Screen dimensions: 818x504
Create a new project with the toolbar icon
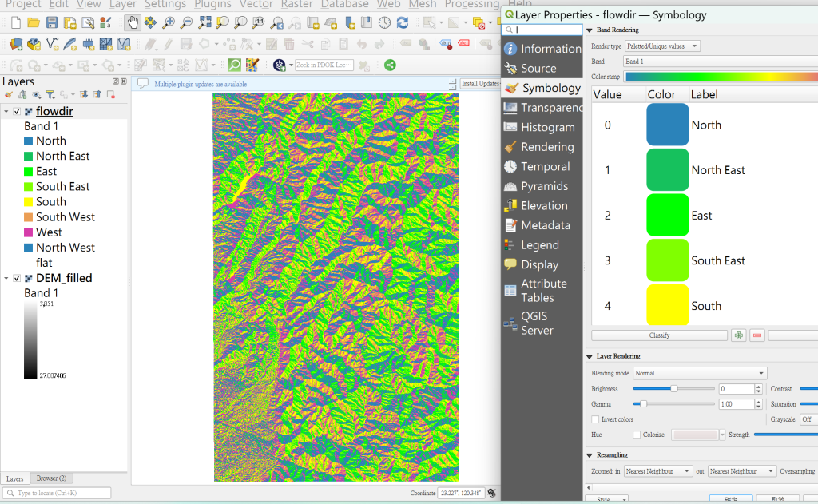coord(16,22)
